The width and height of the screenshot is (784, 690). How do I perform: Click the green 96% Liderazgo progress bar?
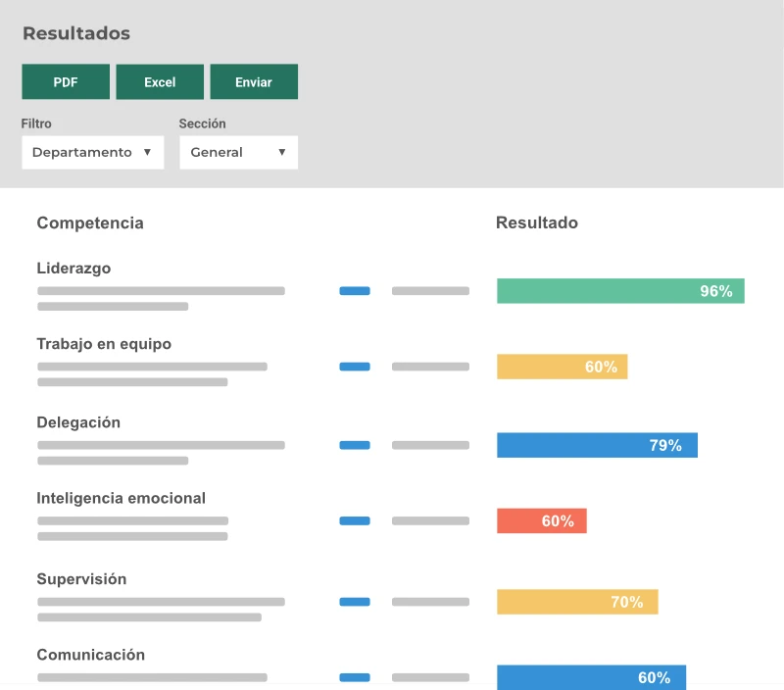coord(621,290)
